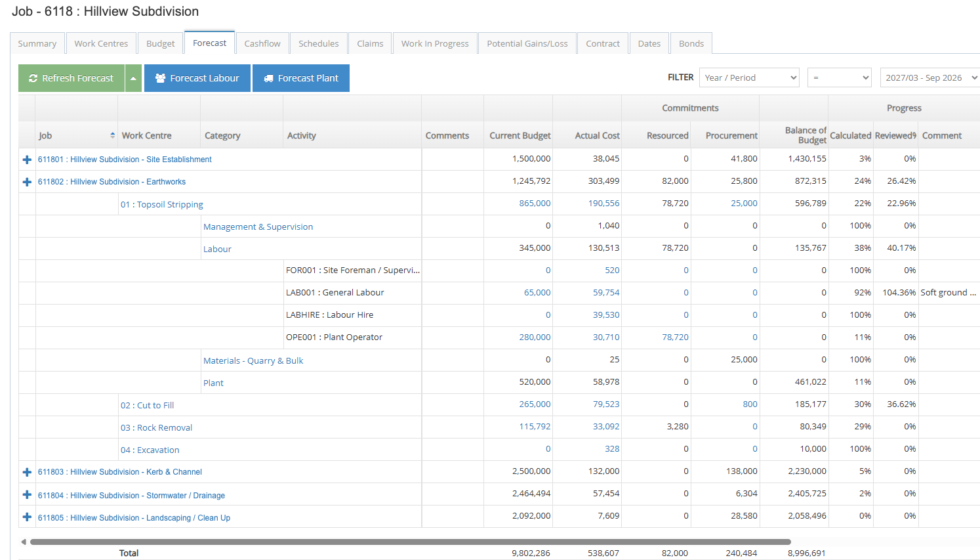
Task: Open the 03 : Rock Removal link
Action: tap(156, 427)
